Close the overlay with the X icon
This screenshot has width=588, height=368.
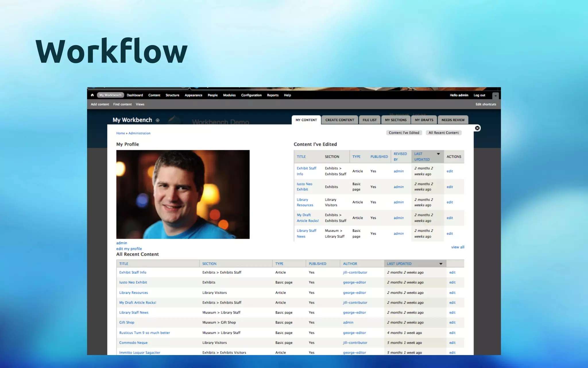tap(477, 128)
